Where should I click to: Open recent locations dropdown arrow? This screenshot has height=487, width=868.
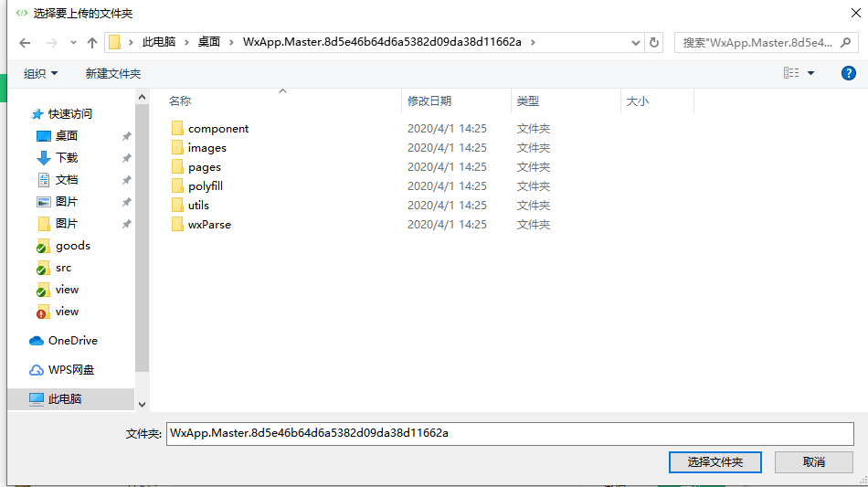click(73, 43)
